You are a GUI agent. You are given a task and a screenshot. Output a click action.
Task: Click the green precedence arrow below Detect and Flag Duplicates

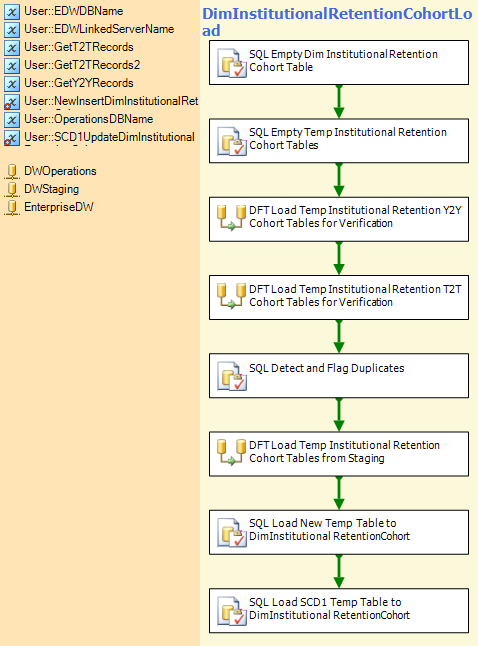339,414
